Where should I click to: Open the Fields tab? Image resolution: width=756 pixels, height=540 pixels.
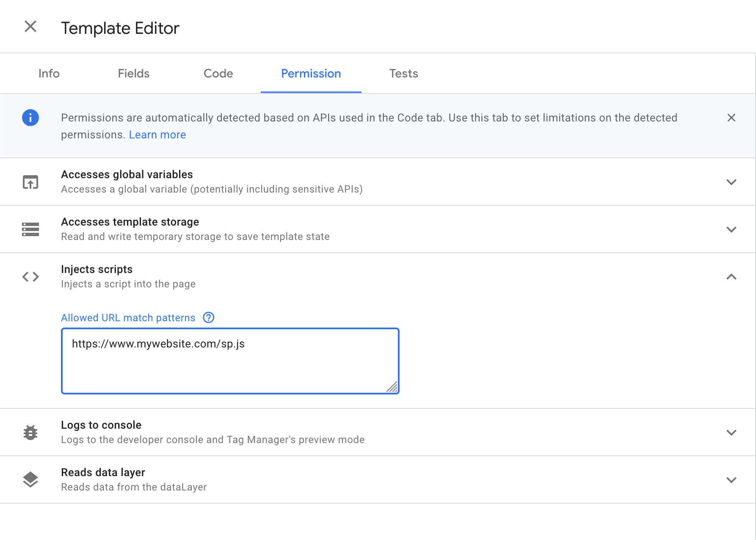pyautogui.click(x=133, y=73)
